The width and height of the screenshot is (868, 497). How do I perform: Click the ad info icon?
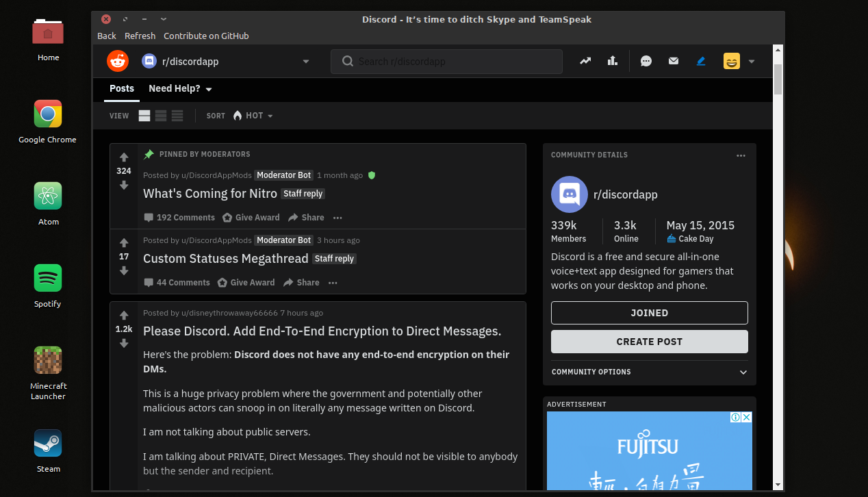click(x=735, y=417)
